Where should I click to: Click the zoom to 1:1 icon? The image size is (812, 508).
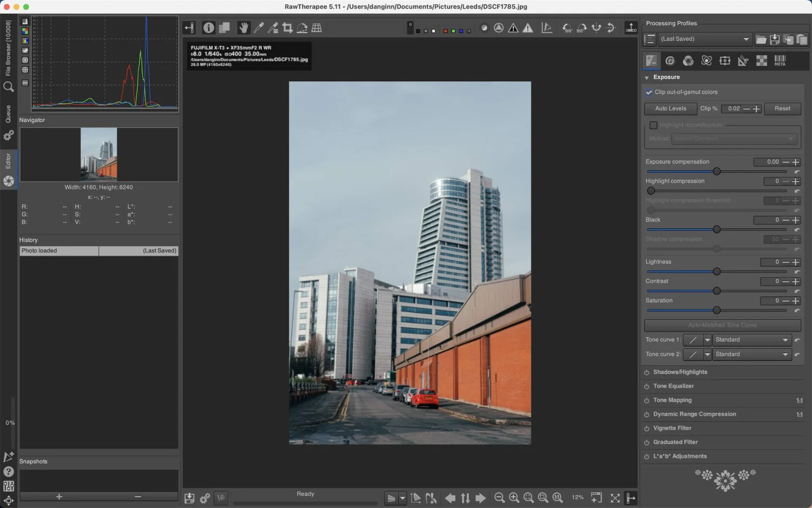pos(556,497)
